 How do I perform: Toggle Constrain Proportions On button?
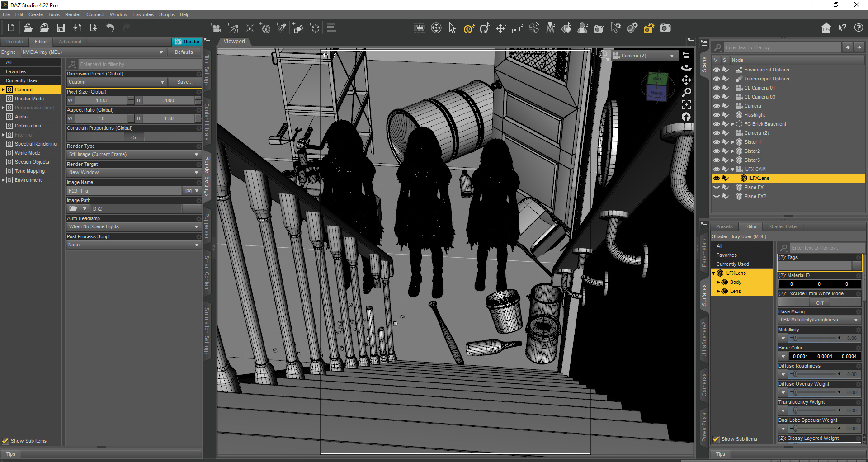coord(134,137)
